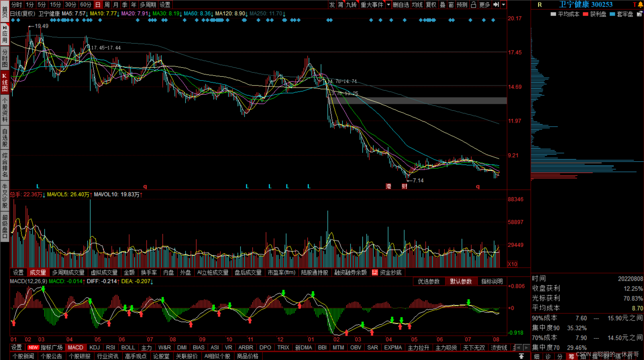Click the 优选参数 optimized parameters button
Screen dimensions: 644x360
428,281
